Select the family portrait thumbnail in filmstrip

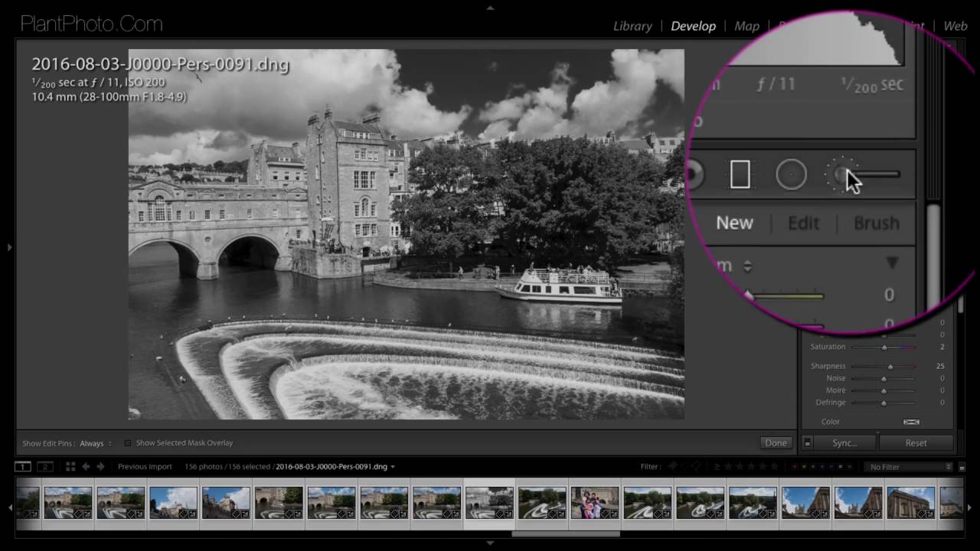(595, 503)
